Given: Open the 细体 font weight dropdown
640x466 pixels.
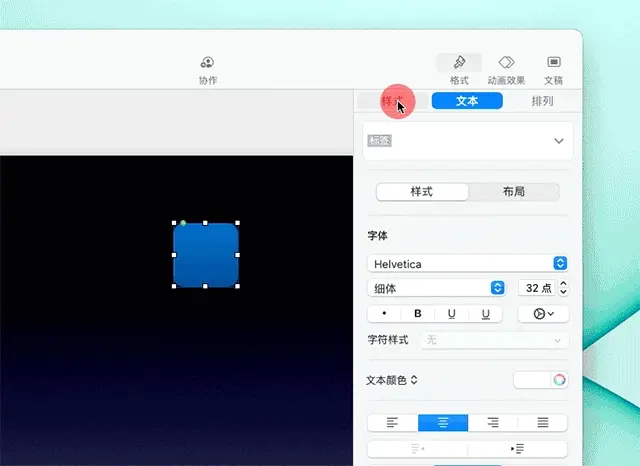Looking at the screenshot, I should click(x=436, y=288).
